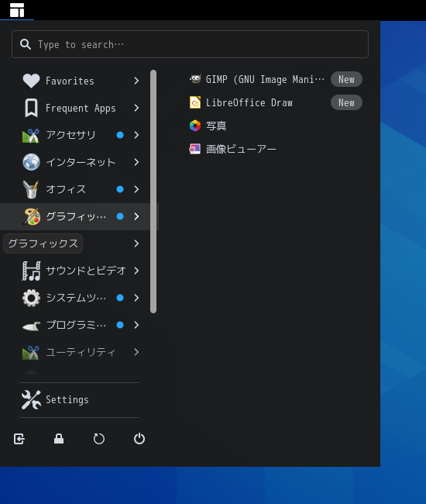Click the New badge beside LibreOffice Draw
The width and height of the screenshot is (426, 504).
(x=346, y=102)
